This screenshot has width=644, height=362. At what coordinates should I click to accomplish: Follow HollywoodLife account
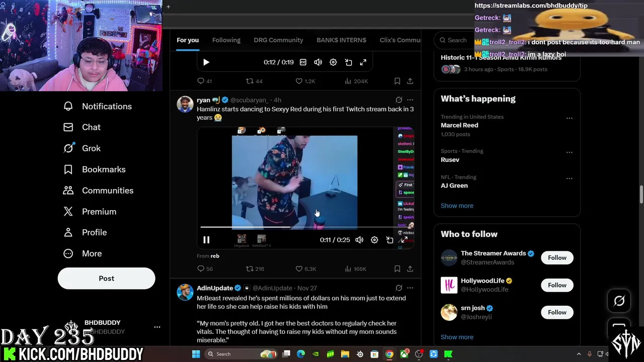point(557,285)
